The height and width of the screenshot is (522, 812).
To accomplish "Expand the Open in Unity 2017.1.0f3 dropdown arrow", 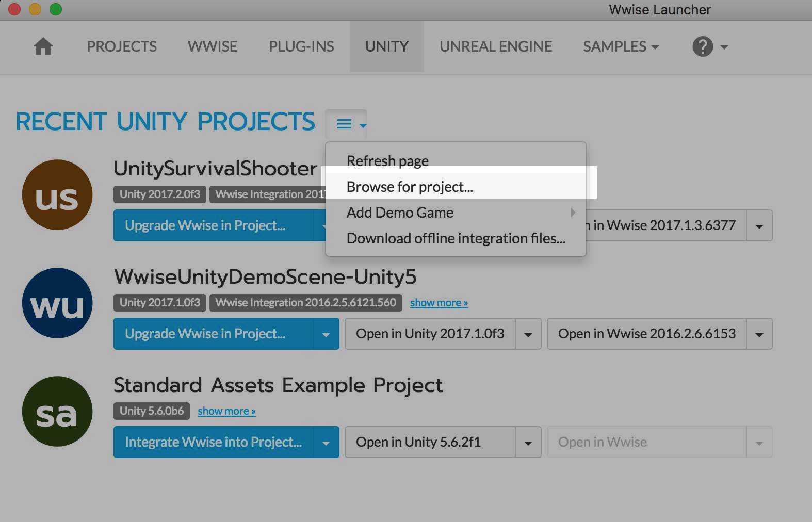I will pyautogui.click(x=528, y=334).
